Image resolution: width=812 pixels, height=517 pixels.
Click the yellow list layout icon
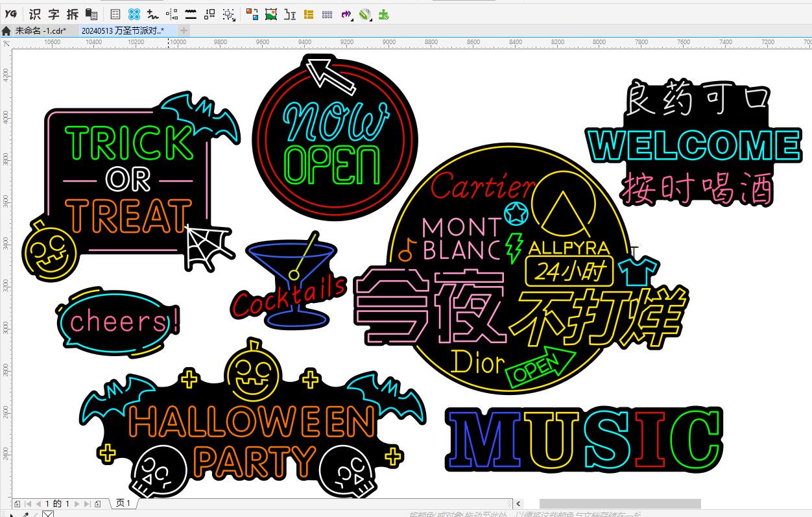click(x=309, y=14)
